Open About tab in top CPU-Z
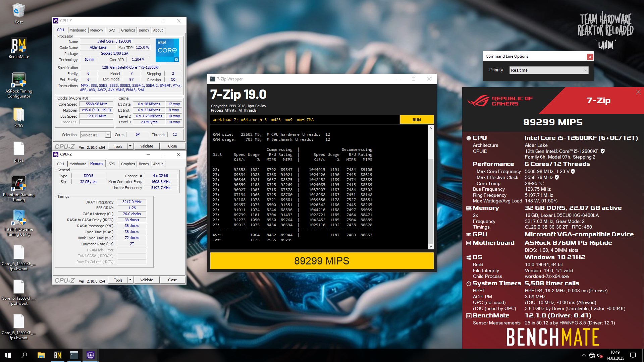 pyautogui.click(x=158, y=30)
